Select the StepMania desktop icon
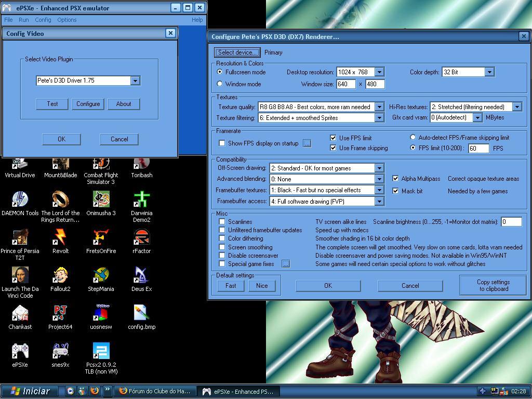The height and width of the screenshot is (399, 532). [101, 279]
